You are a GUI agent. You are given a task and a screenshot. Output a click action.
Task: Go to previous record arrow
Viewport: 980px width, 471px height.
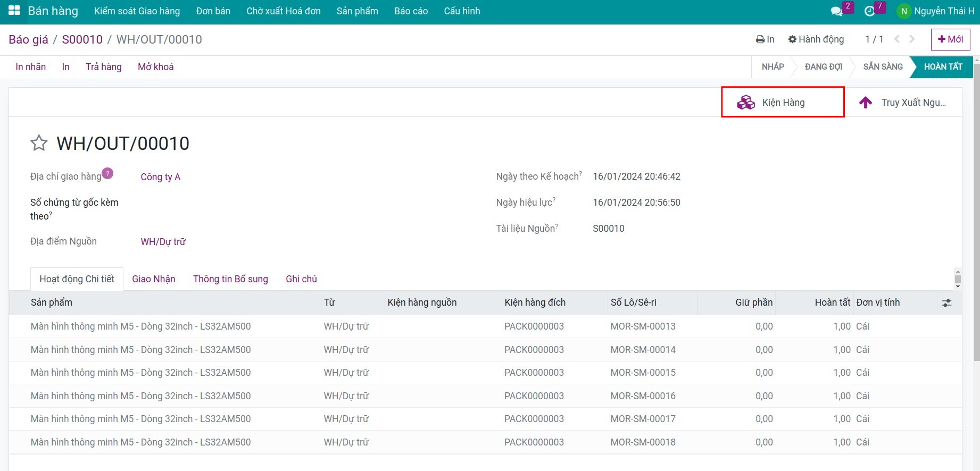[897, 39]
